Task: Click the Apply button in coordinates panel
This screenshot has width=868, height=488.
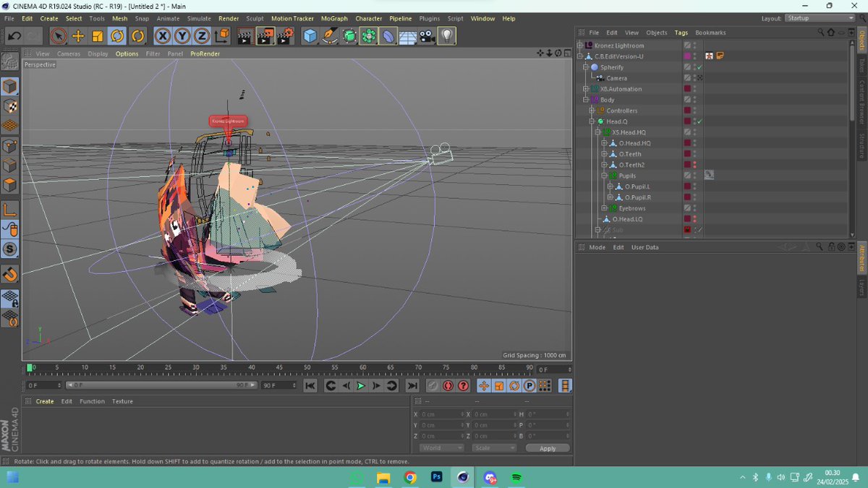Action: tap(548, 448)
